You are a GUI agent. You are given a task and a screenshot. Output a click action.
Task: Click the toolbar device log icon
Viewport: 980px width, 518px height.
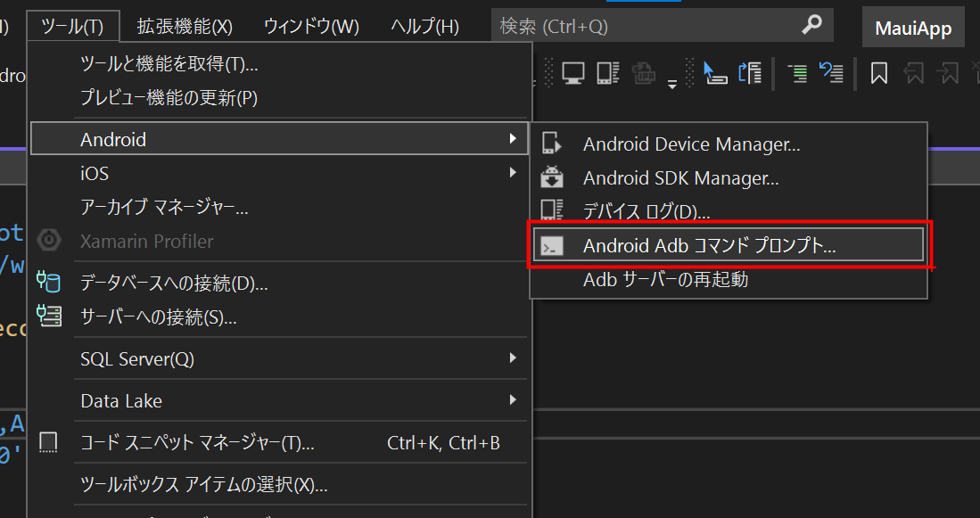coord(607,73)
